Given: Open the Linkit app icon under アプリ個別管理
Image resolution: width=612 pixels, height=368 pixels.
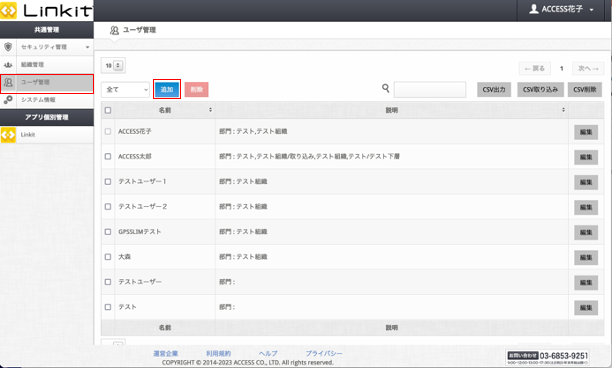Looking at the screenshot, I should [8, 135].
